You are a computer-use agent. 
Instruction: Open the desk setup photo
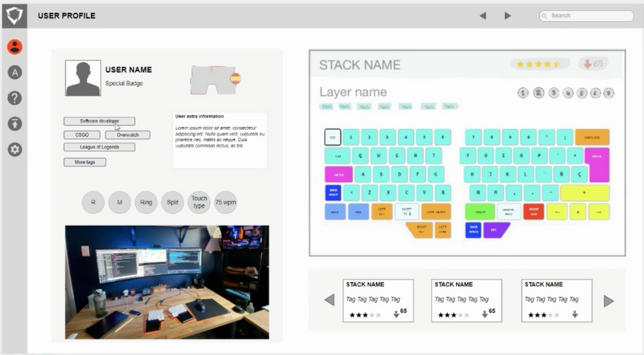tap(167, 282)
